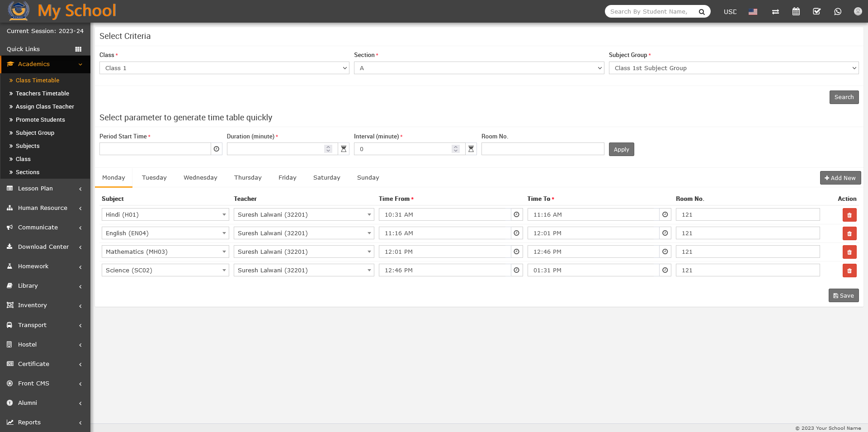Open Teachers Timetable in sidebar
868x432 pixels.
coord(42,94)
